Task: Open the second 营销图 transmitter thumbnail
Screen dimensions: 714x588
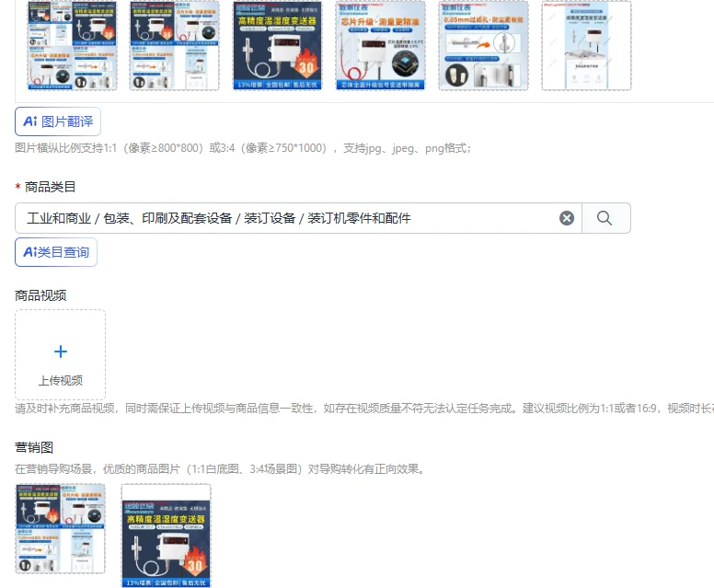Action: click(x=167, y=536)
